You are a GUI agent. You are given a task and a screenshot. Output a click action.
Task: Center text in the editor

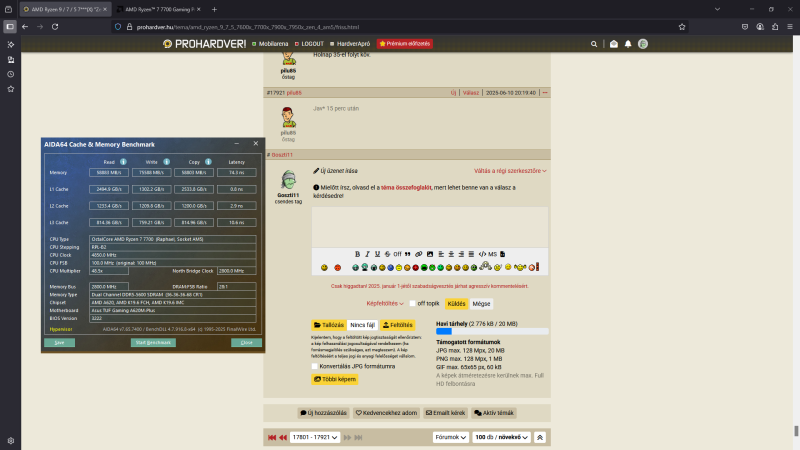[x=451, y=254]
